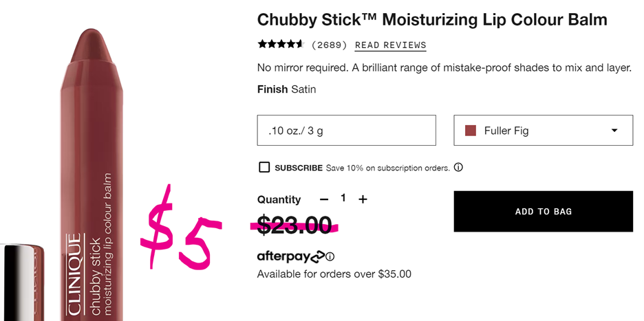644x321 pixels.
Task: Click the Add to Bag button
Action: (543, 211)
